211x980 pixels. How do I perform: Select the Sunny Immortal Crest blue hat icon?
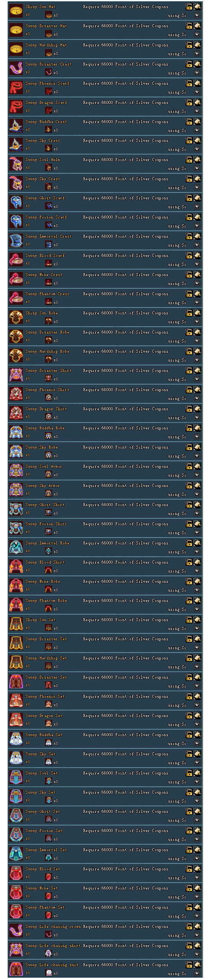coord(16,240)
